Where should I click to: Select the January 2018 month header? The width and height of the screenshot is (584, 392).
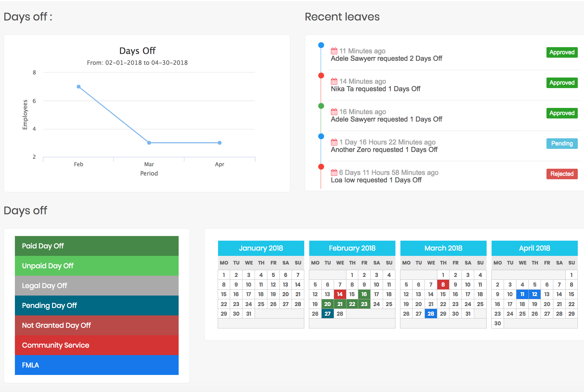(261, 248)
